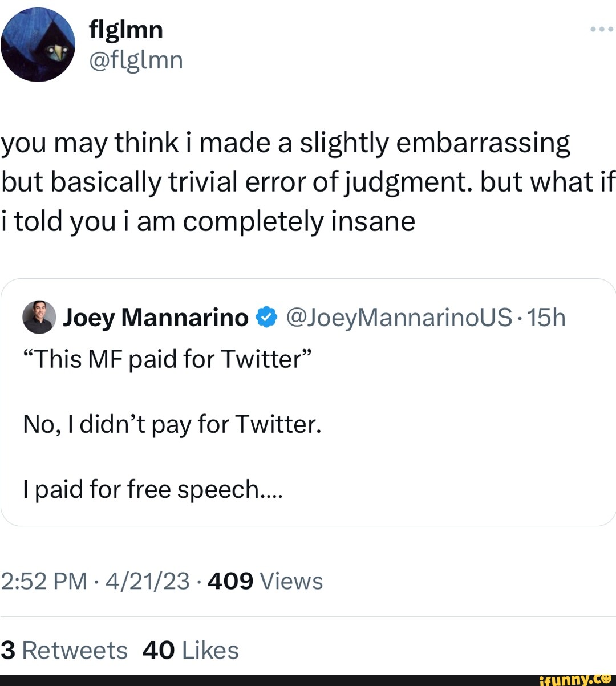Click the 15h timestamp on quoted tweet

546,318
